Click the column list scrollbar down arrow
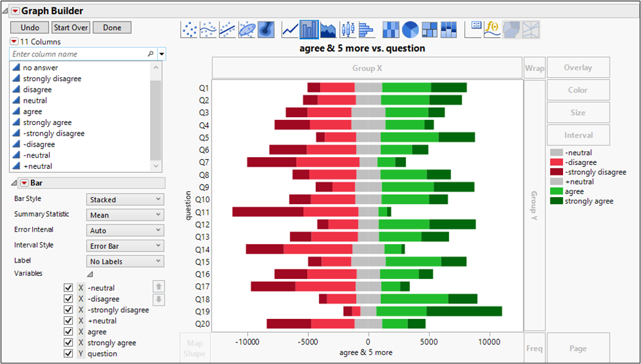The image size is (641, 364). (x=156, y=166)
